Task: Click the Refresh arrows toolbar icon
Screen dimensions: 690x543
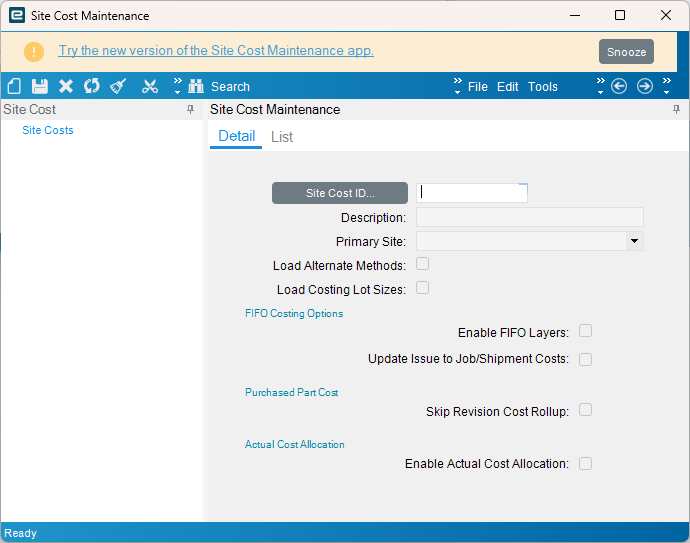Action: tap(92, 86)
